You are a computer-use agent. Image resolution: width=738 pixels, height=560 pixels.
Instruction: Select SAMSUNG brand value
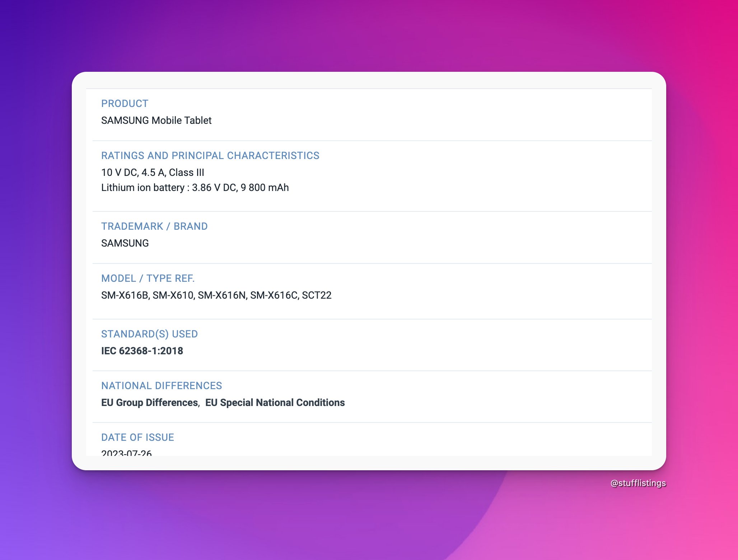(125, 243)
